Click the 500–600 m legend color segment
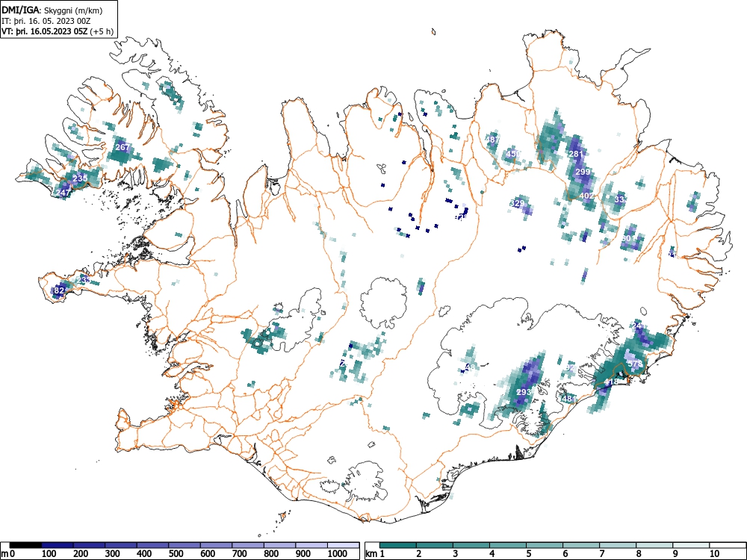This screenshot has width=747, height=560. pyautogui.click(x=185, y=545)
